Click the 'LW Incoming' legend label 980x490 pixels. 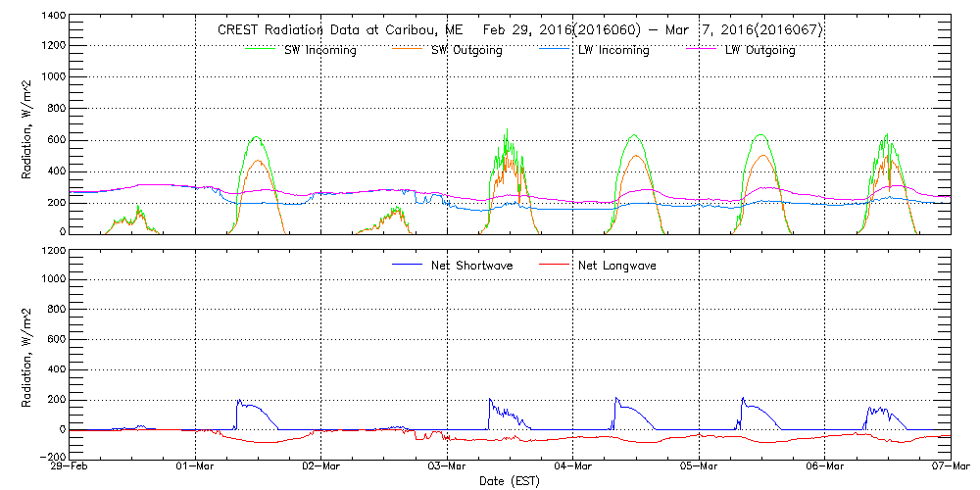613,50
